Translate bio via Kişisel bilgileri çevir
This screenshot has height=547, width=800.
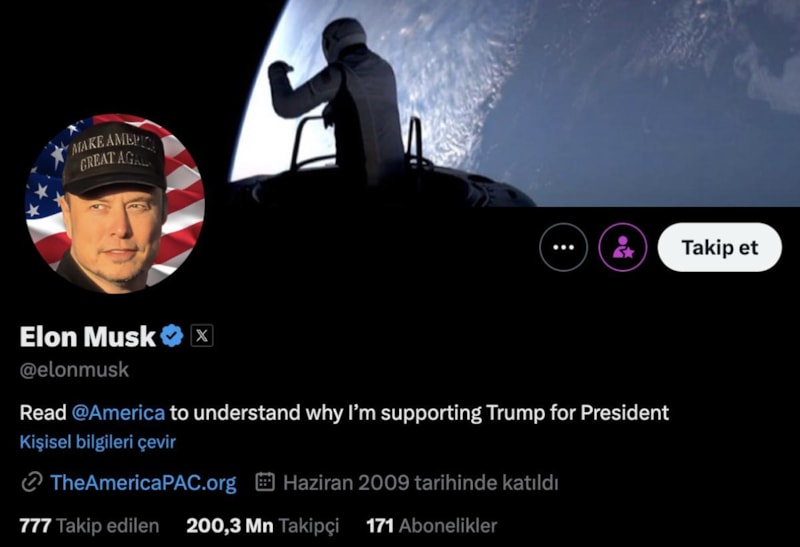97,442
